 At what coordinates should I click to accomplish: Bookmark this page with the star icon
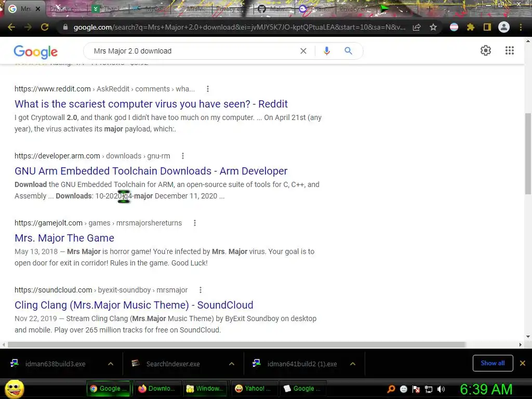pyautogui.click(x=433, y=27)
